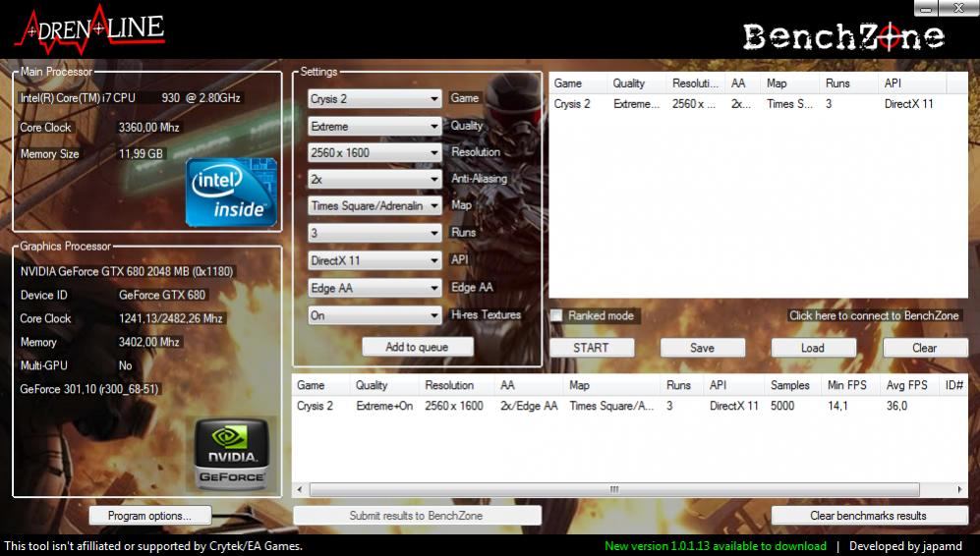This screenshot has height=556, width=980.
Task: Click Submit results to BenchZone
Action: tap(417, 516)
